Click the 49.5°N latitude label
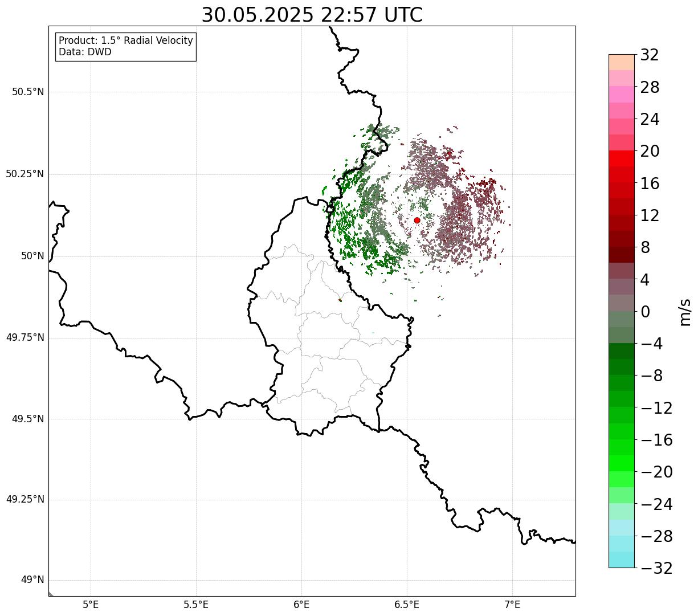Screen dimensions: 698x616 [28, 419]
